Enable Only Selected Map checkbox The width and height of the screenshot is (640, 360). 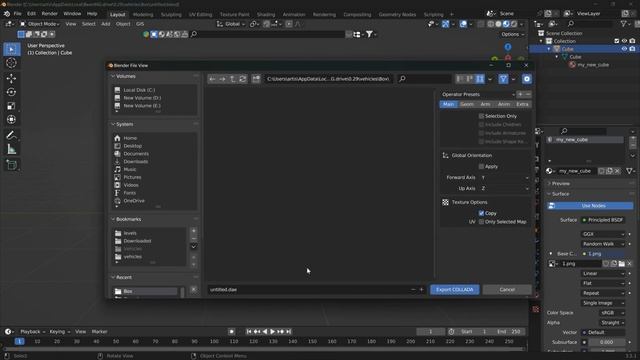click(x=481, y=222)
